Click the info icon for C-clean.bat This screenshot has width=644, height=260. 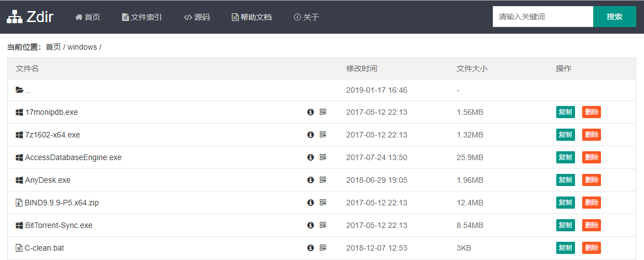click(310, 248)
